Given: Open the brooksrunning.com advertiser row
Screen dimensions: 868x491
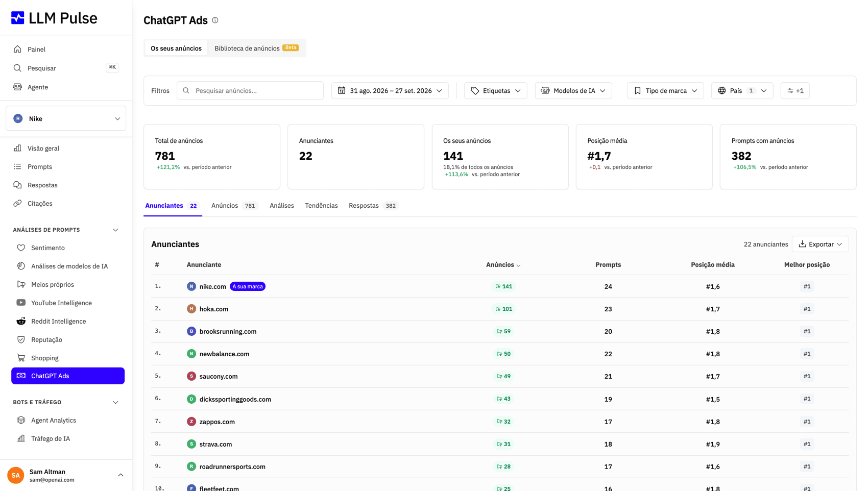Looking at the screenshot, I should pos(500,331).
